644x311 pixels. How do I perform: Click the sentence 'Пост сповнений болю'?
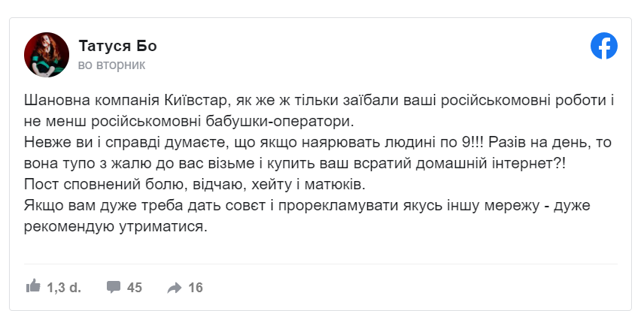pyautogui.click(x=194, y=185)
